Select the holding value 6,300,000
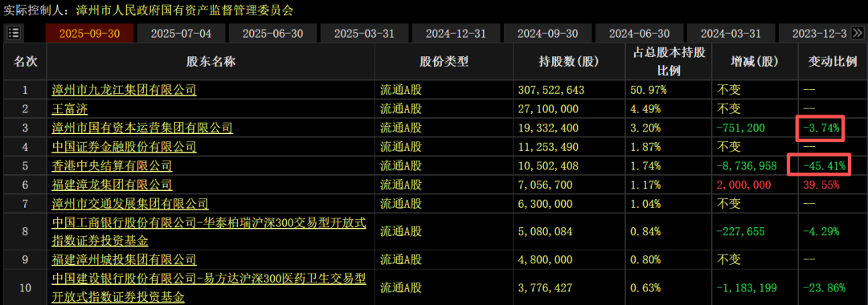868x305 pixels. click(x=545, y=204)
